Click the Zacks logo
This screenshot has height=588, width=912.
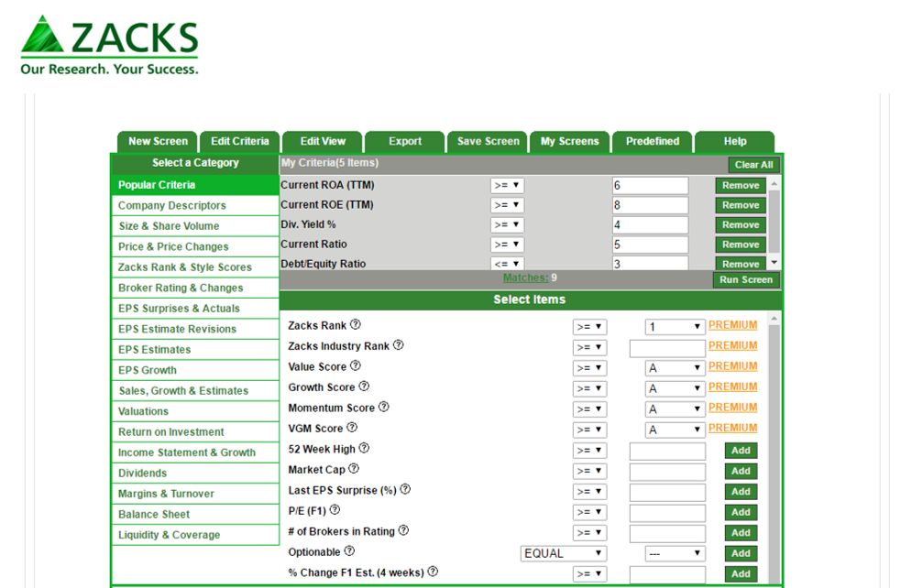click(109, 45)
